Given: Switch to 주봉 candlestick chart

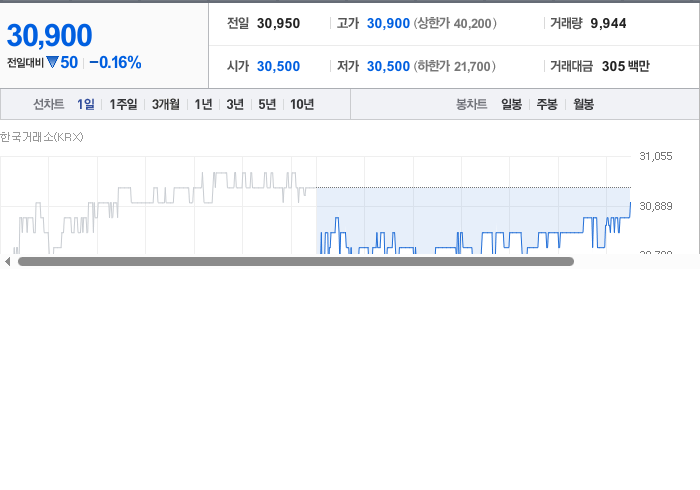Looking at the screenshot, I should [547, 104].
